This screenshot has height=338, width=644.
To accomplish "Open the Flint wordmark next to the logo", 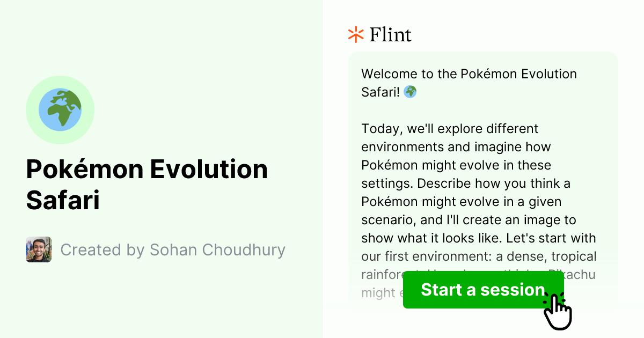I will click(x=390, y=34).
